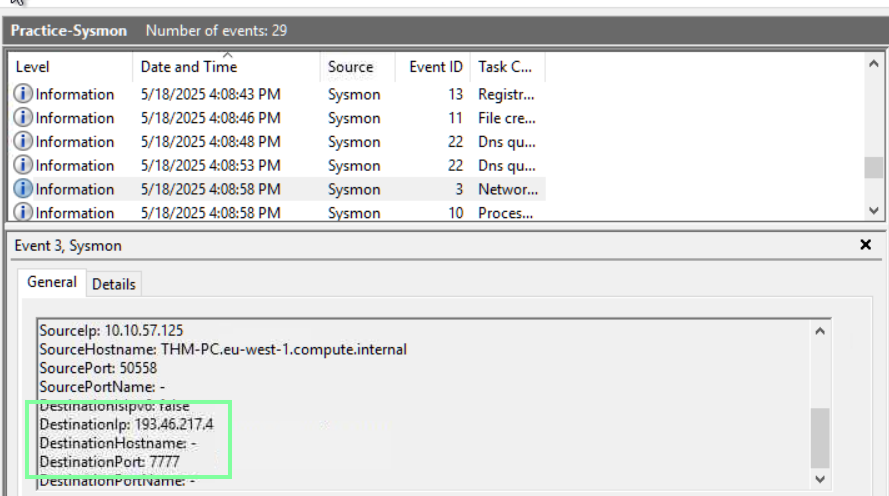Click the Task Category column header
Screen dimensions: 889x496
(505, 67)
